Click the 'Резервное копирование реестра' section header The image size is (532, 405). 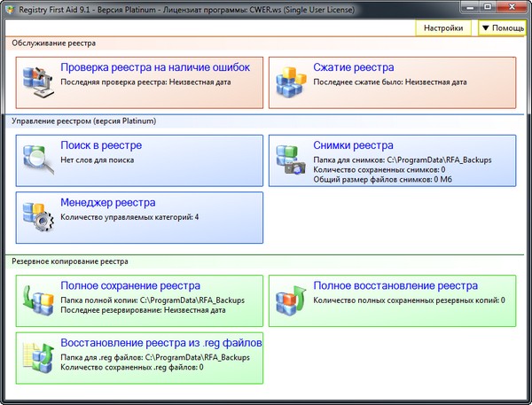70,261
